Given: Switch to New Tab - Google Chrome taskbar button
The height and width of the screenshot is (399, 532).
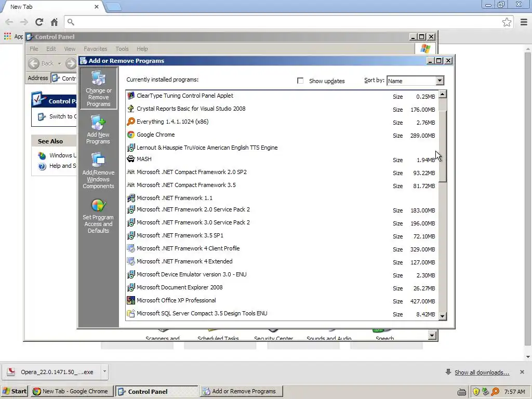Looking at the screenshot, I should 71,391.
